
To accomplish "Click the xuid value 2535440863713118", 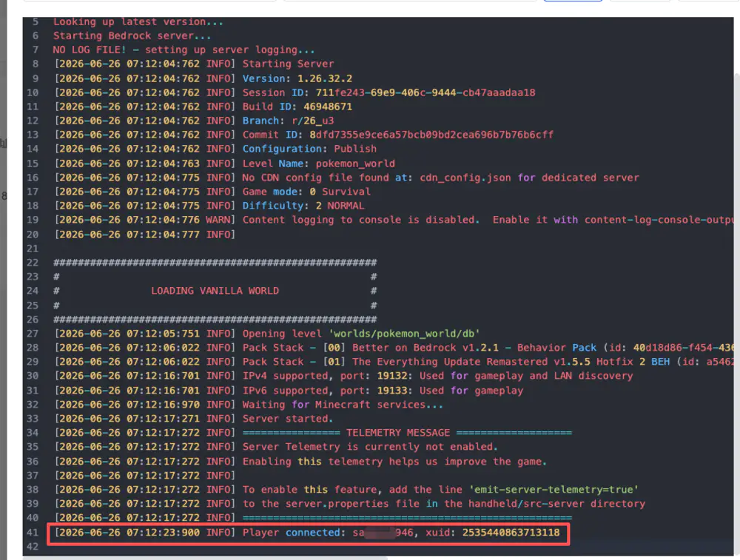I will [x=511, y=532].
